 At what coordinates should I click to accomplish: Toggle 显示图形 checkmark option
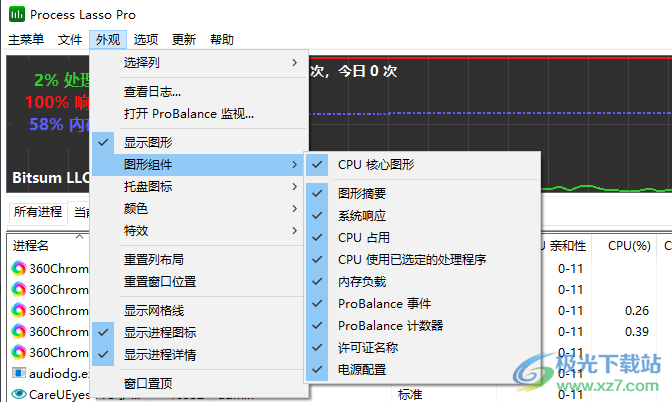click(x=200, y=142)
